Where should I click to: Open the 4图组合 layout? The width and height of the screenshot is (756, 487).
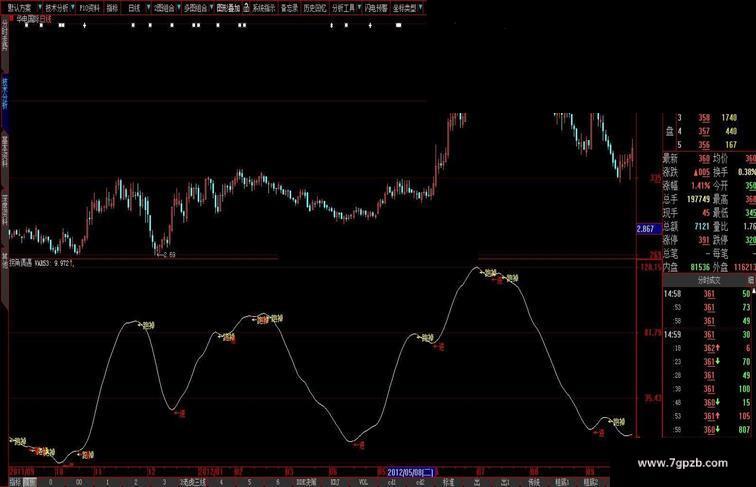pyautogui.click(x=164, y=8)
